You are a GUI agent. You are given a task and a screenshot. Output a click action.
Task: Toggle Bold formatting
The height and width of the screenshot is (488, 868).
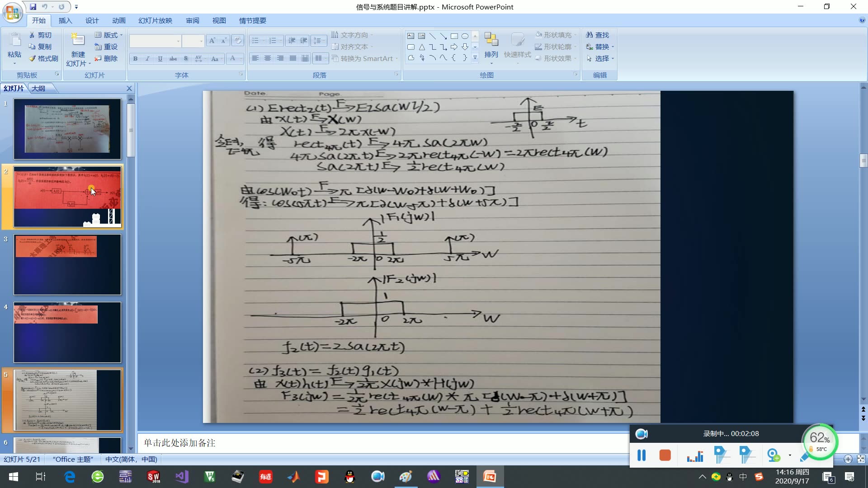(x=135, y=59)
